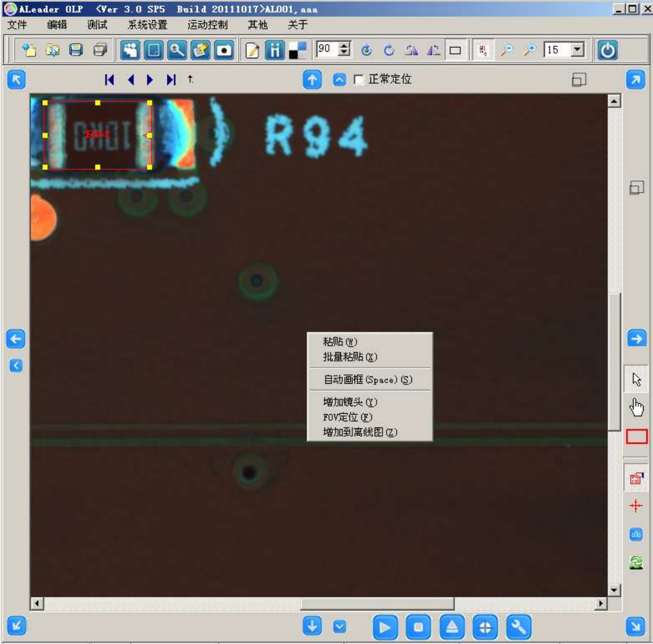Click the red crosshair tool
The width and height of the screenshot is (653, 644).
click(x=636, y=506)
